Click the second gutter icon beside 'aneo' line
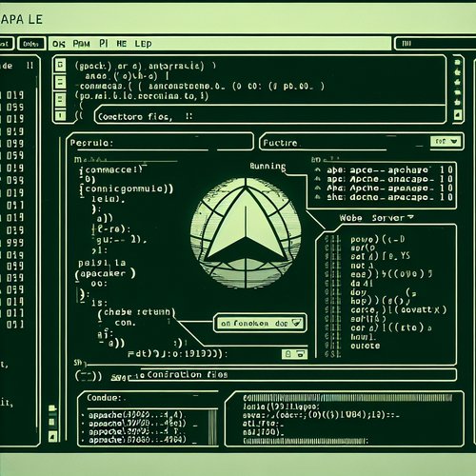 click(60, 82)
